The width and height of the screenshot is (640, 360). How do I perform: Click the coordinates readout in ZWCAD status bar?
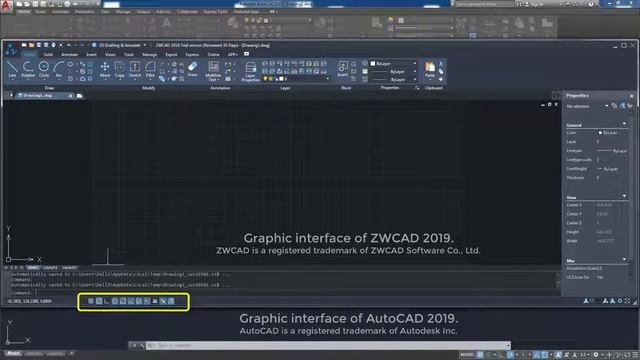(29, 301)
